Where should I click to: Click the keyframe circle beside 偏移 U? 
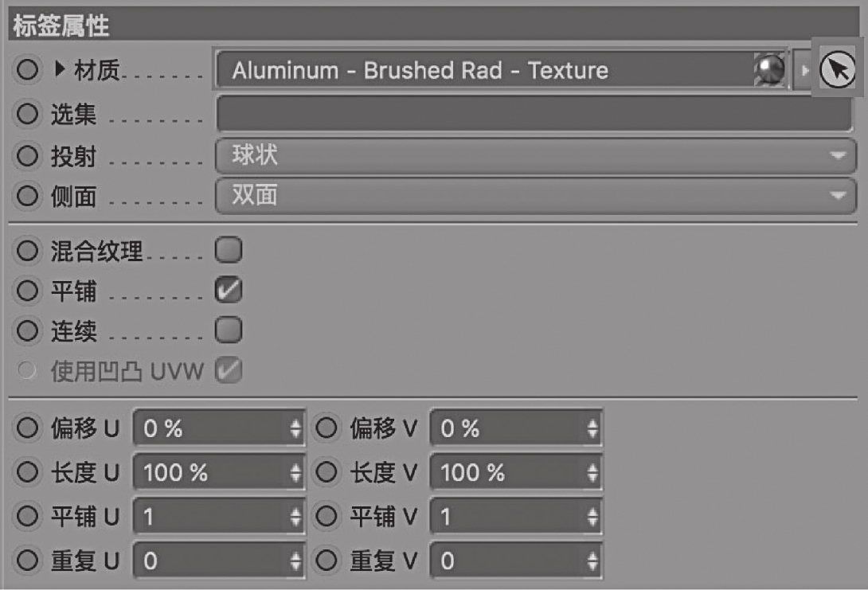(27, 428)
